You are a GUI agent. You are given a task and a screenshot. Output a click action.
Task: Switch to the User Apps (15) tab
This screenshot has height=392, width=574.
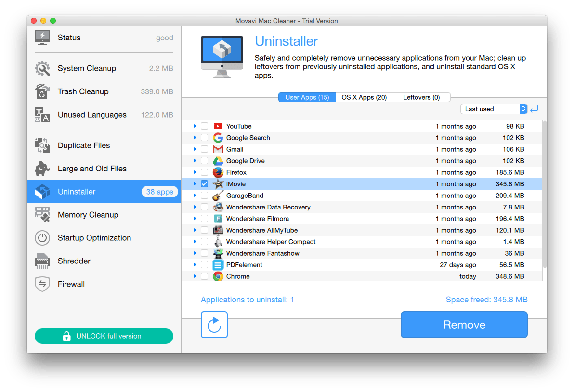pyautogui.click(x=307, y=97)
